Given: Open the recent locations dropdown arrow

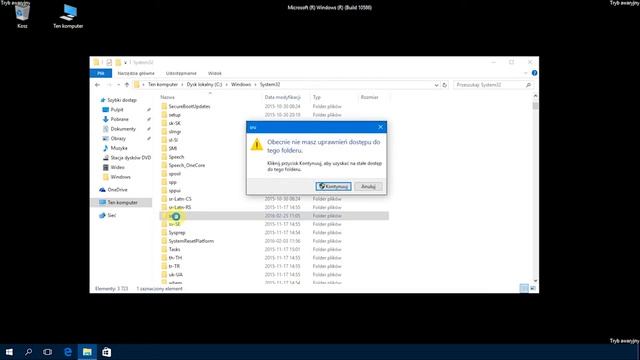Looking at the screenshot, I should click(x=118, y=85).
